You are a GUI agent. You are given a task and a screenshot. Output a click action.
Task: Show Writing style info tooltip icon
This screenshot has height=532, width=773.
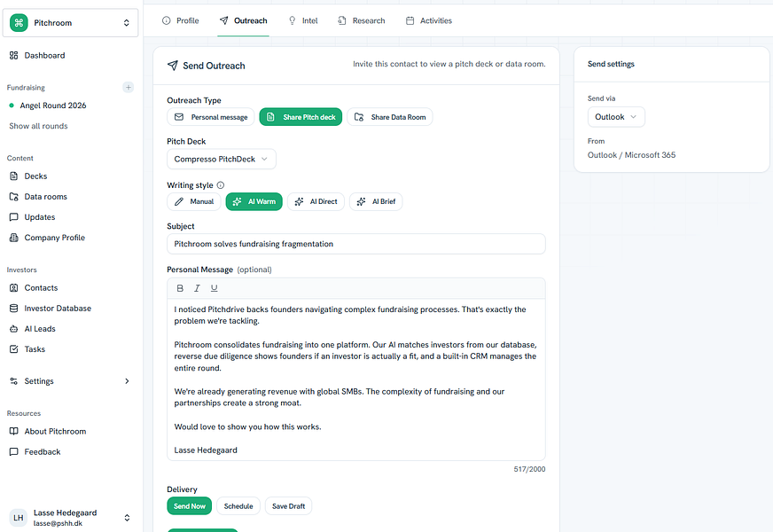coord(221,185)
